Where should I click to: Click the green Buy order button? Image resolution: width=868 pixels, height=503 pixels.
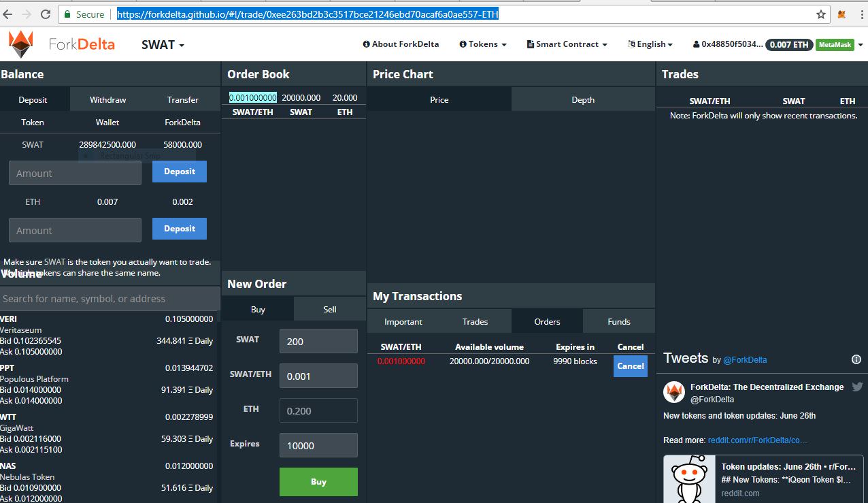coord(318,482)
